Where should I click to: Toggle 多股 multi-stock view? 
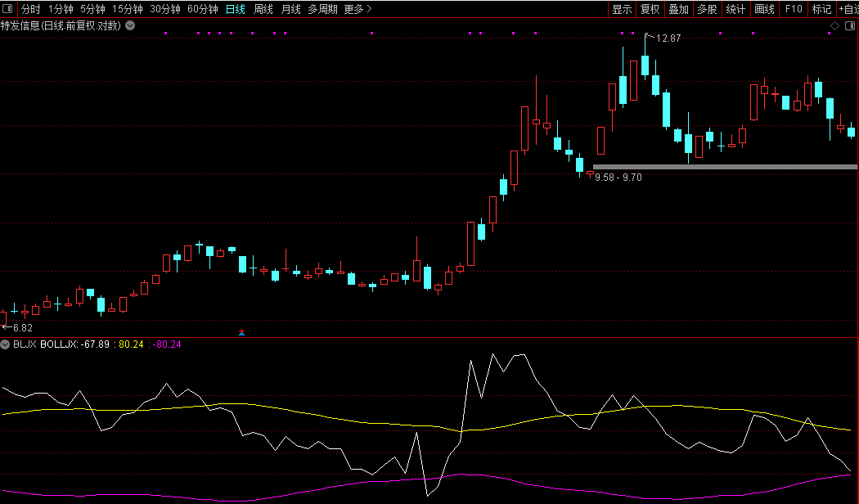click(x=707, y=9)
